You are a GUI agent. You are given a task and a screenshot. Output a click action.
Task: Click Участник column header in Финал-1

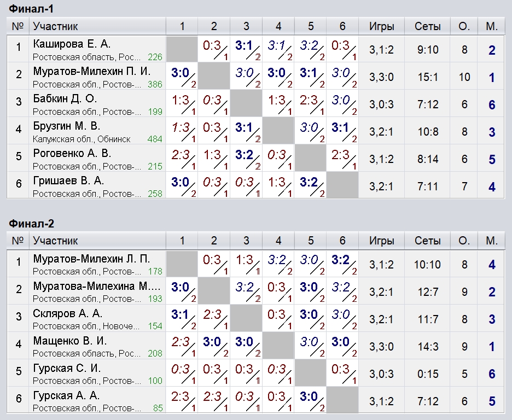(55, 26)
